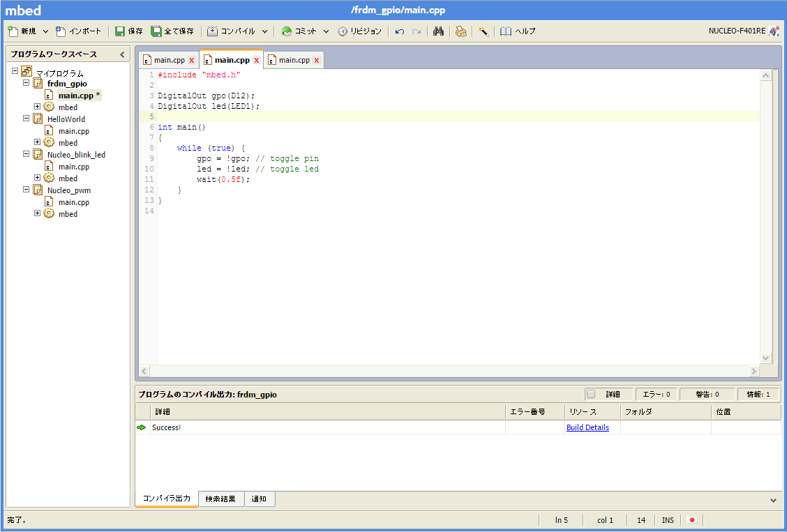
Task: Switch to the 通知 tab
Action: (260, 499)
